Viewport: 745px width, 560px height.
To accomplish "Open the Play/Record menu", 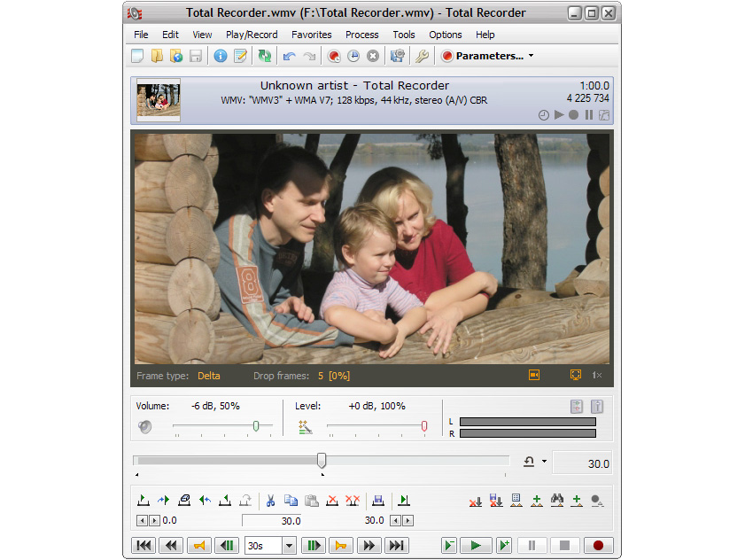I will pos(252,35).
